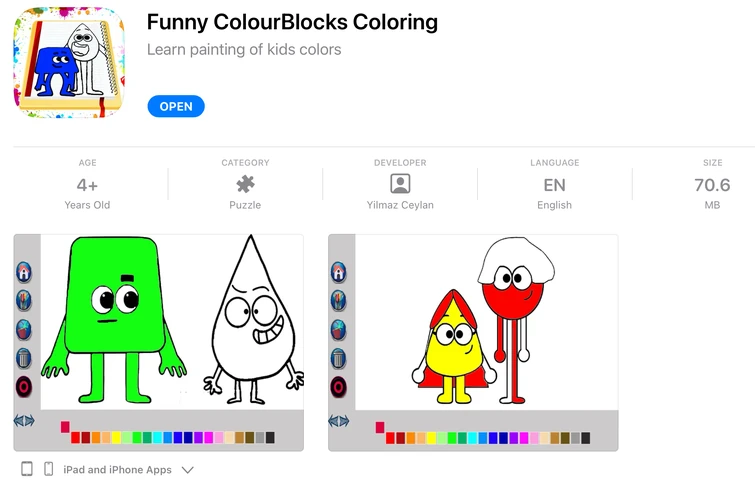The width and height of the screenshot is (755, 486).
Task: Click left-right arrows icon in green block screenshot
Action: (24, 421)
